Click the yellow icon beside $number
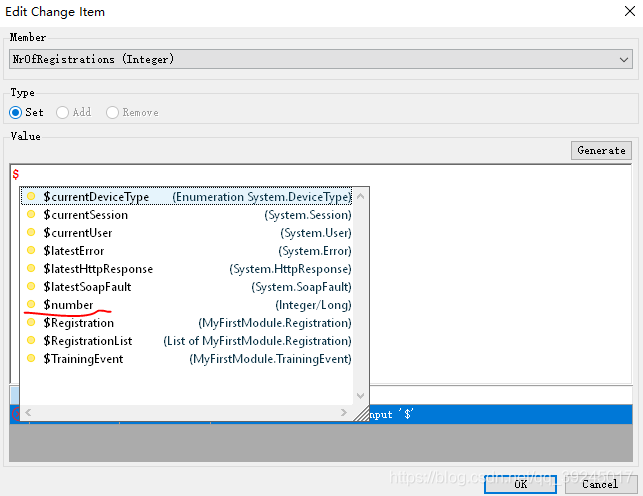The height and width of the screenshot is (496, 643). point(31,305)
